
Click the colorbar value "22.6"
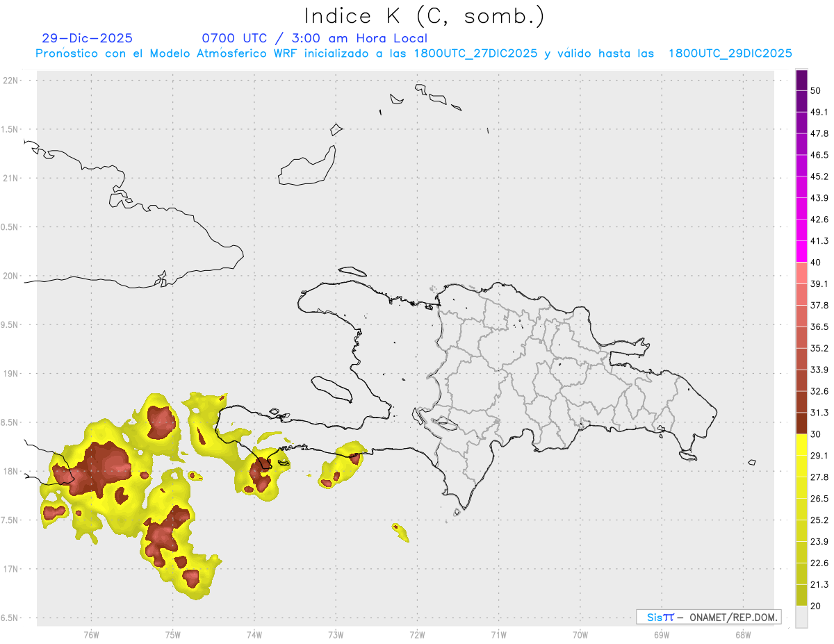point(819,564)
